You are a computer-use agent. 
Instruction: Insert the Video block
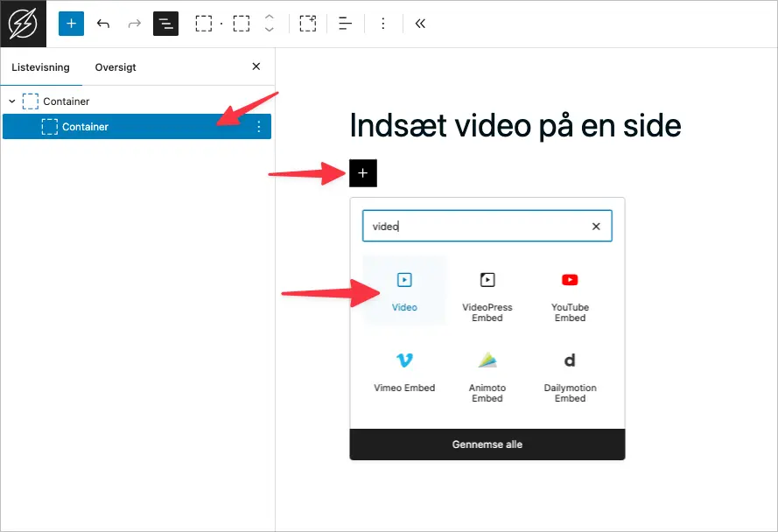[x=404, y=290]
